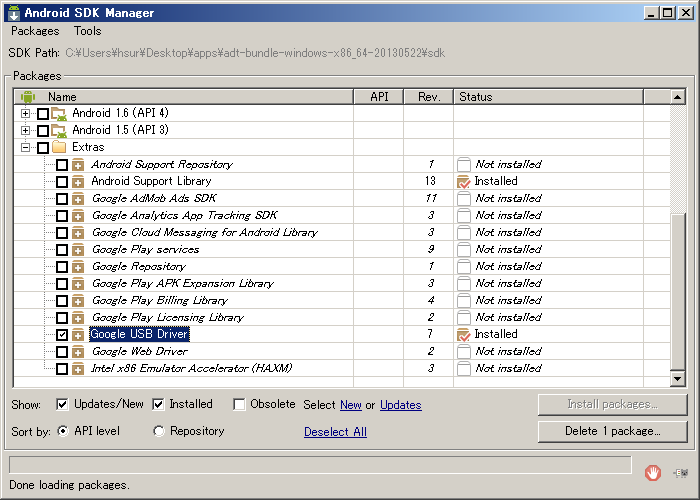Collapse the Extras tree node
The width and height of the screenshot is (700, 500).
point(26,147)
